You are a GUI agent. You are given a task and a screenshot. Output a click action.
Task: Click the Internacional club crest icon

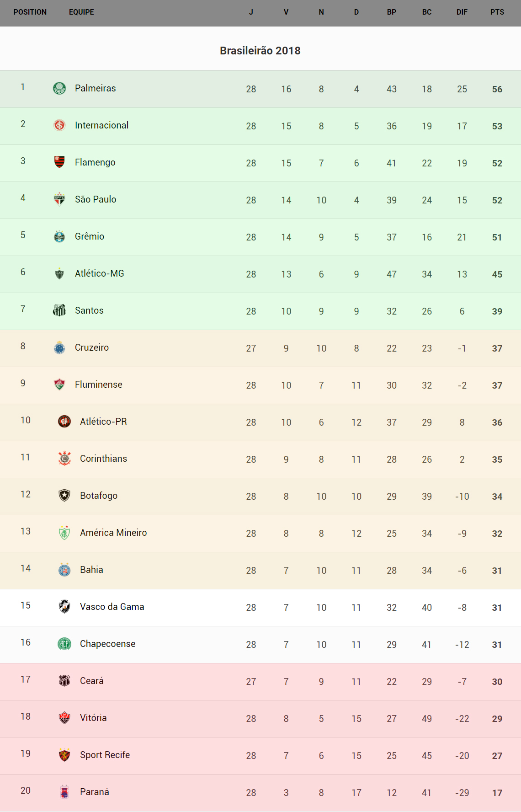point(59,125)
